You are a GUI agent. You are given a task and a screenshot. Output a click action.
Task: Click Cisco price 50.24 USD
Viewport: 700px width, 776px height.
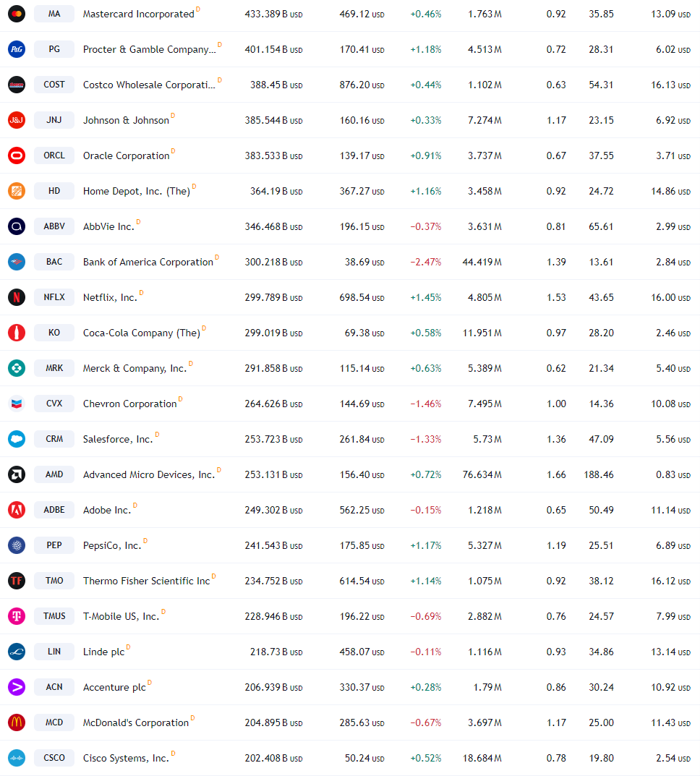(364, 758)
